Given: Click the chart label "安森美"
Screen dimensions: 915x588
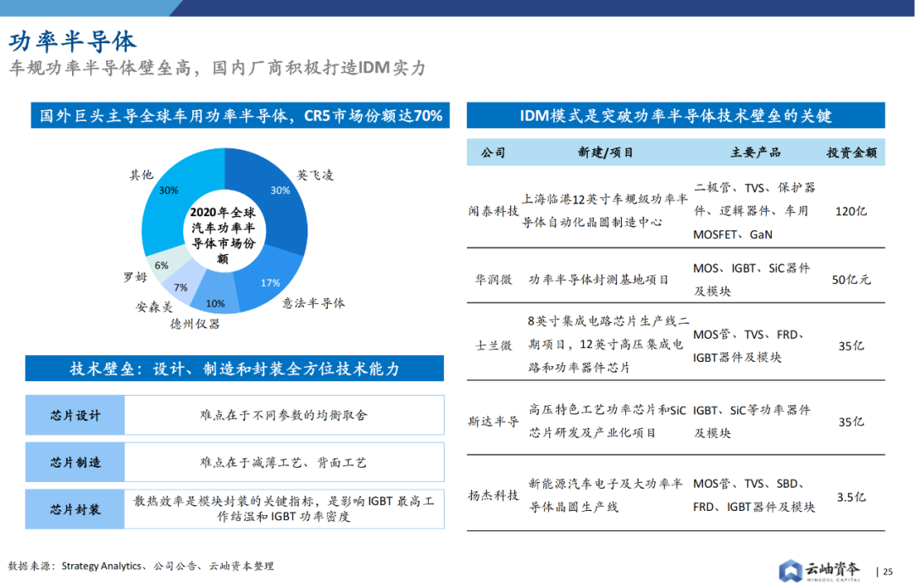Looking at the screenshot, I should (x=154, y=307).
